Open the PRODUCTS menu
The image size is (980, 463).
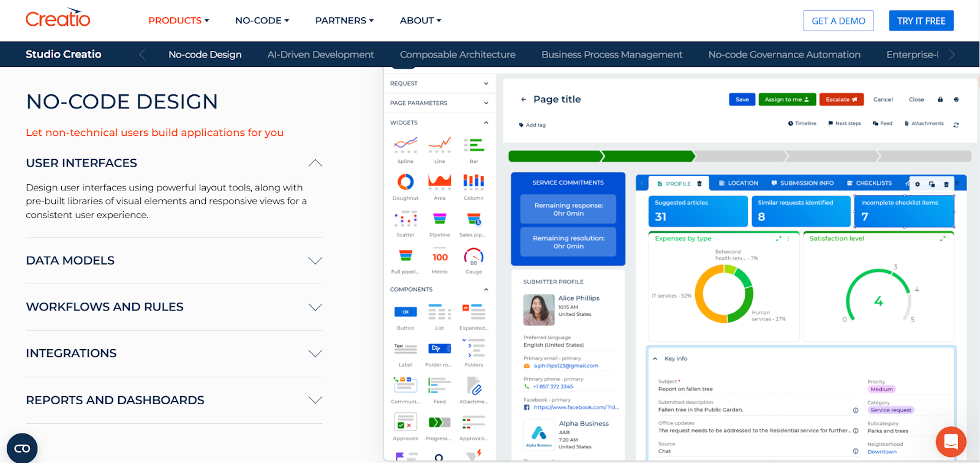point(179,20)
